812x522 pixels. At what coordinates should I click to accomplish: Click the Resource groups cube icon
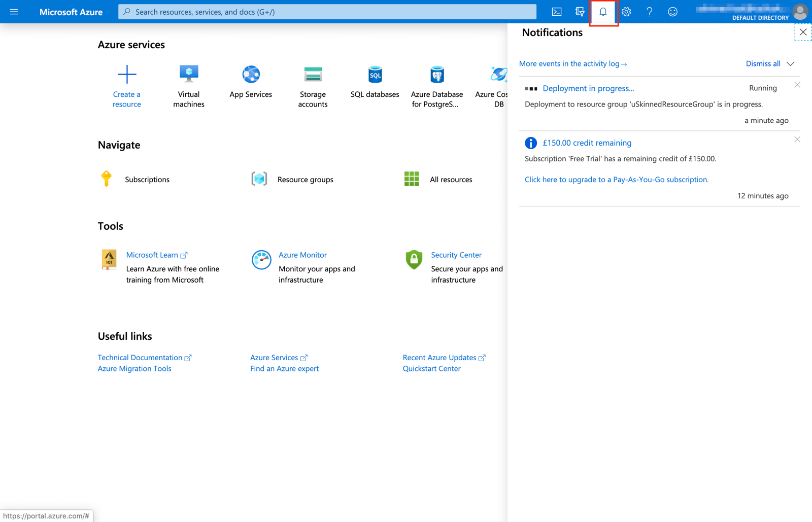point(259,179)
